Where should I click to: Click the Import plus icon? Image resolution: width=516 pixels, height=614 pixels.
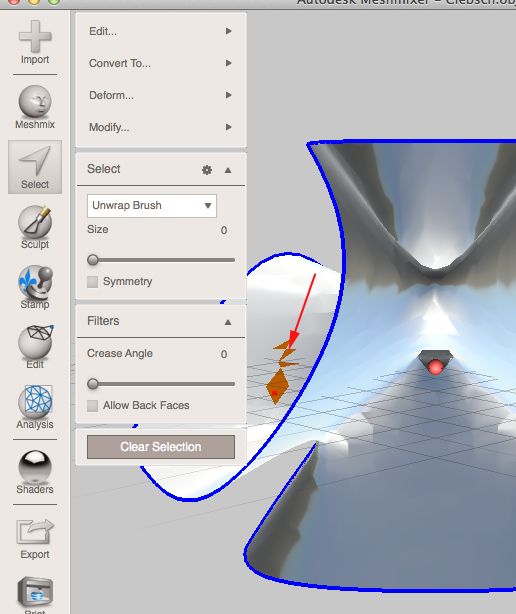pyautogui.click(x=35, y=36)
